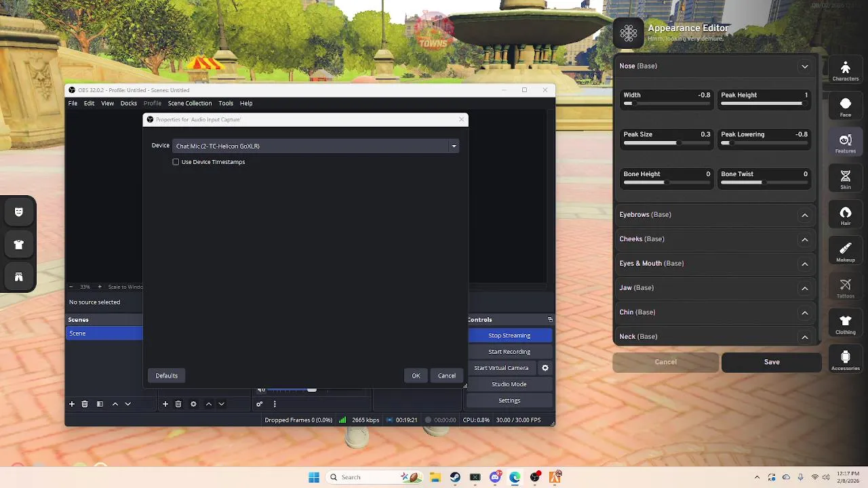Enable Studio Mode in OBS
868x488 pixels.
(509, 384)
